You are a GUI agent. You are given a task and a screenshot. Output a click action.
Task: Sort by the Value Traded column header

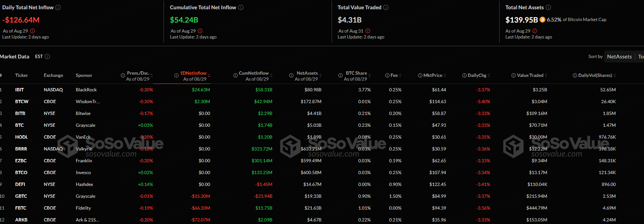tap(530, 75)
